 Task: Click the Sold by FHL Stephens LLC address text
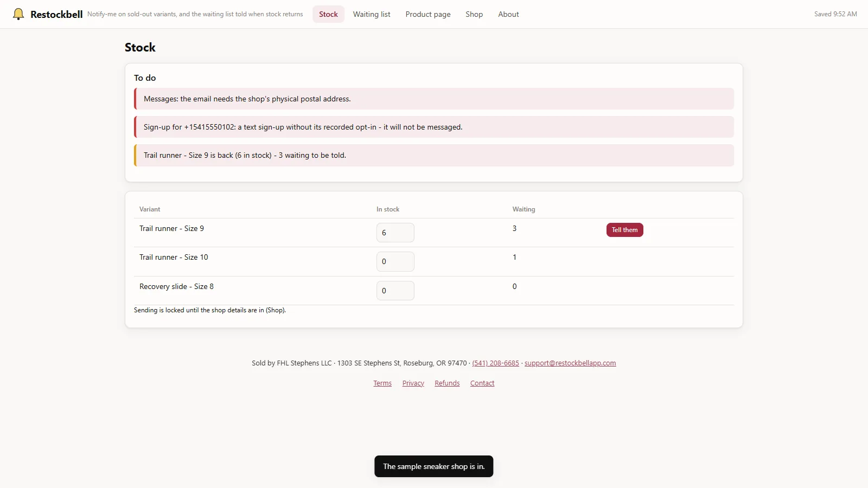tap(359, 363)
